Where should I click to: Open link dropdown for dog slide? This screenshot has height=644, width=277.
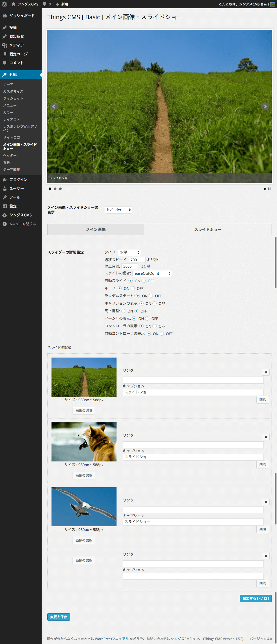pyautogui.click(x=266, y=437)
